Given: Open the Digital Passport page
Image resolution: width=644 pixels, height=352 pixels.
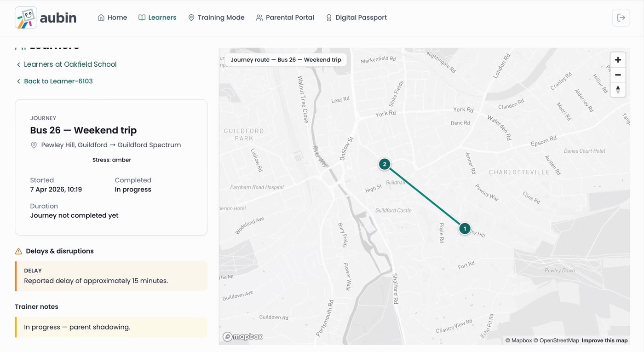Looking at the screenshot, I should click(x=356, y=17).
